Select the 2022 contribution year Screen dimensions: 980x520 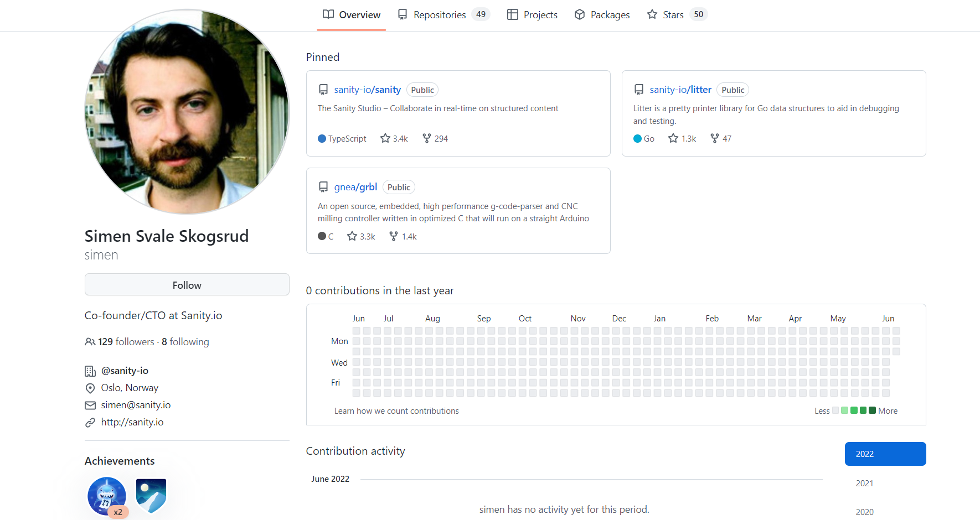(x=885, y=454)
